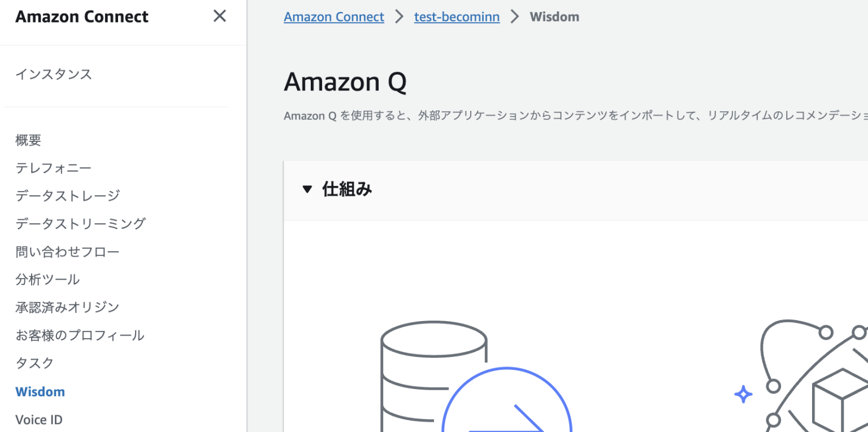Navigate to データストリーミング

pos(80,223)
